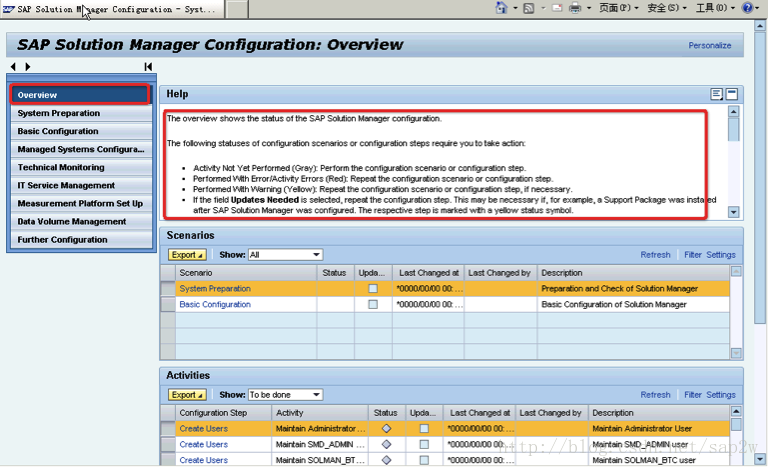Click the RSS feeds icon in toolbar
The image size is (769, 467).
529,8
